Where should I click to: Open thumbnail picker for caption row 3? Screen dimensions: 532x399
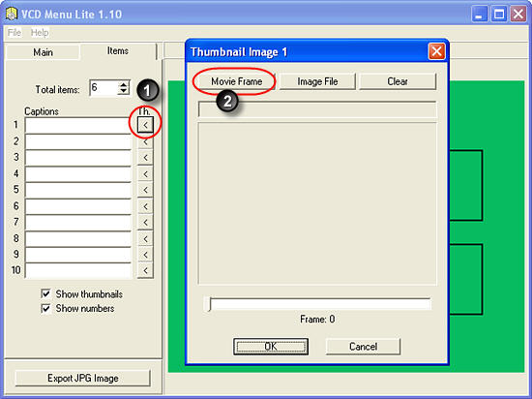(145, 158)
